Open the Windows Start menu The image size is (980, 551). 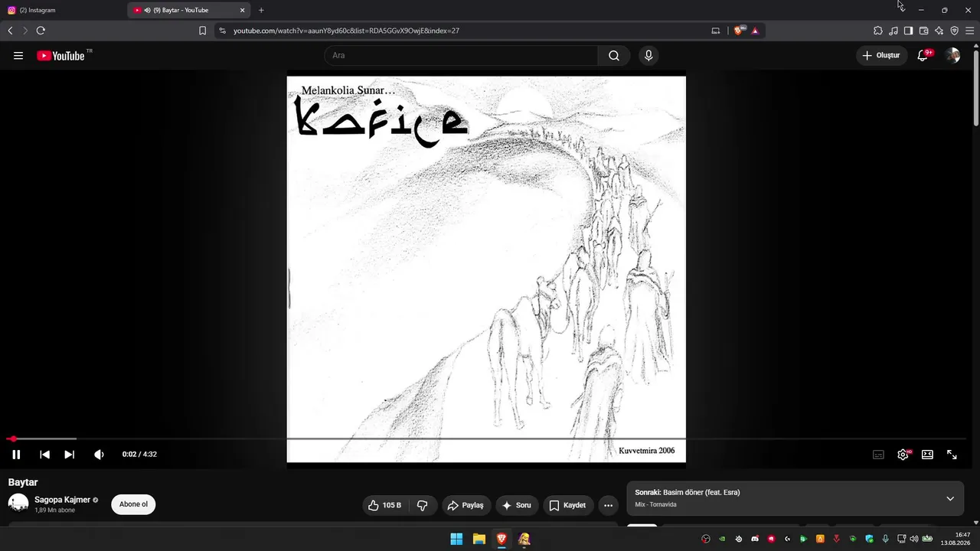pyautogui.click(x=456, y=539)
